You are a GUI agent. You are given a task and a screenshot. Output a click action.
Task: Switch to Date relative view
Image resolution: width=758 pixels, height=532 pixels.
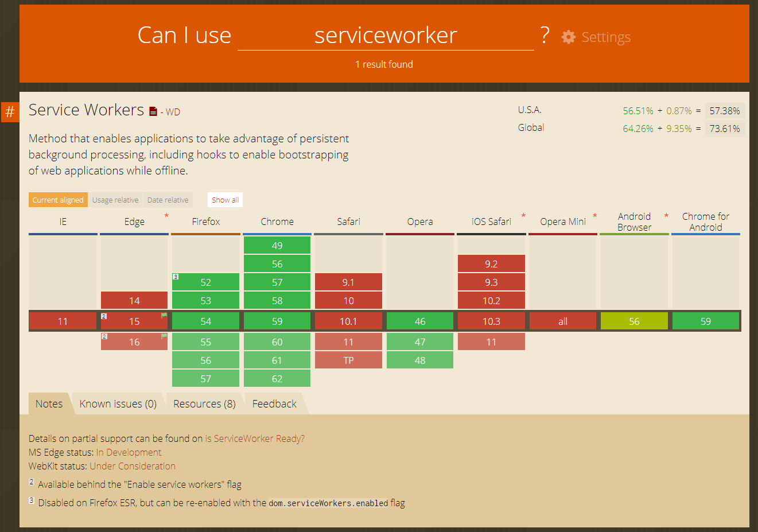pyautogui.click(x=168, y=200)
